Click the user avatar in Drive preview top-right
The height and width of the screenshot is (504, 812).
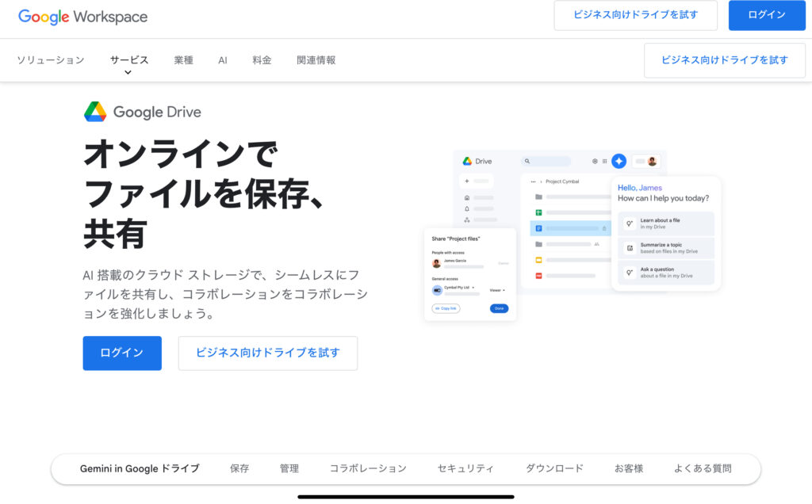pos(652,161)
